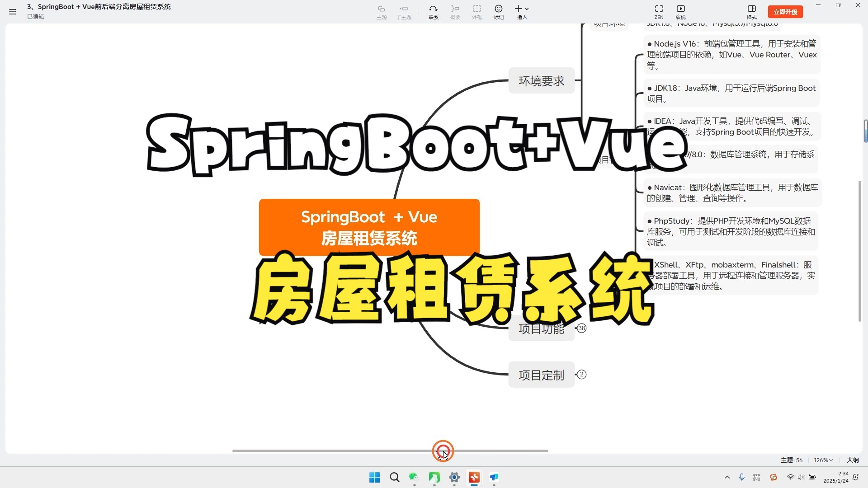Open the 标记 marker panel
Viewport: 868px width, 488px height.
tap(499, 12)
